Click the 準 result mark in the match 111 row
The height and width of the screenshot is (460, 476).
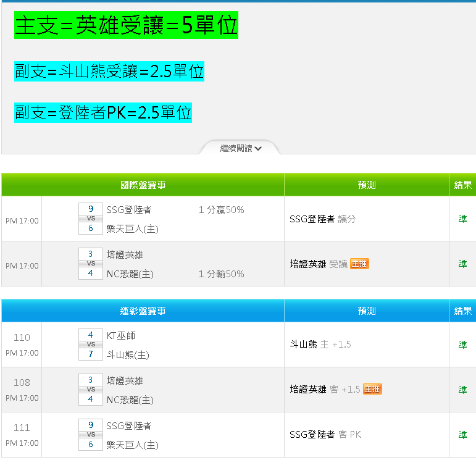tap(462, 435)
